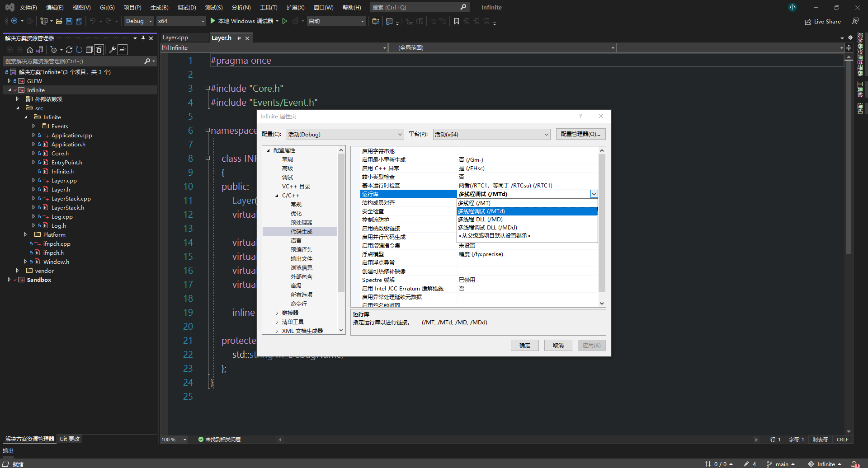
Task: Refresh the Solution Explorer
Action: pos(79,50)
